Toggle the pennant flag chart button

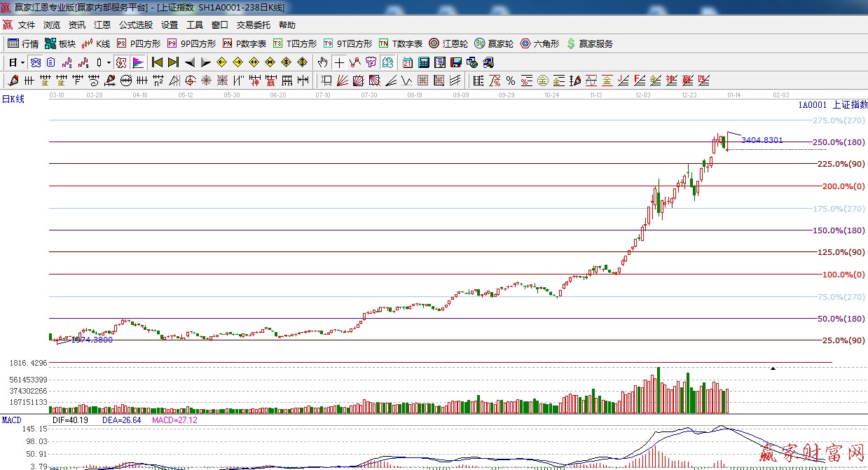click(x=137, y=62)
